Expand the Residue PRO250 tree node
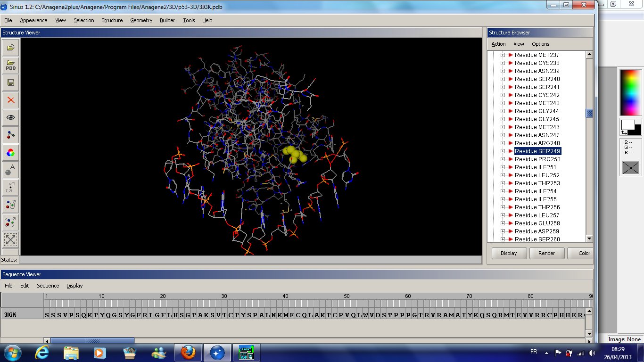 [503, 159]
